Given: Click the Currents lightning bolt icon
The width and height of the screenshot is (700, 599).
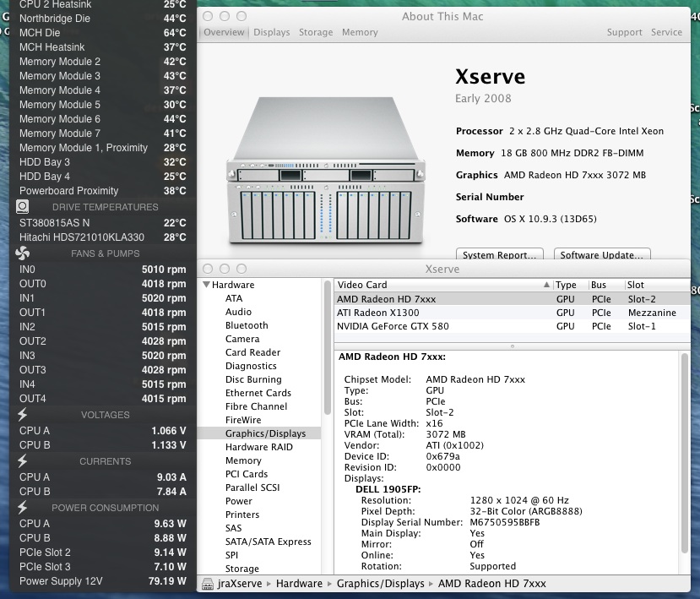Looking at the screenshot, I should pos(23,461).
